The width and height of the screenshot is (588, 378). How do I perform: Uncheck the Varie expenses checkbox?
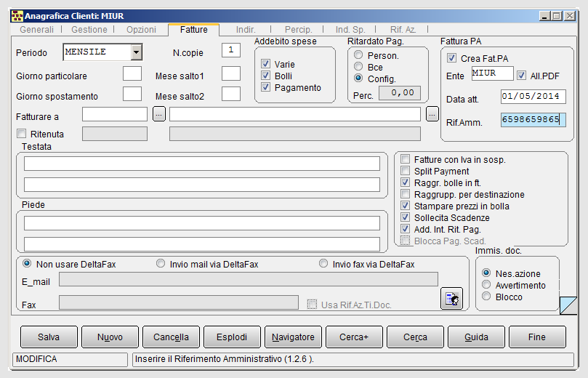tap(265, 64)
